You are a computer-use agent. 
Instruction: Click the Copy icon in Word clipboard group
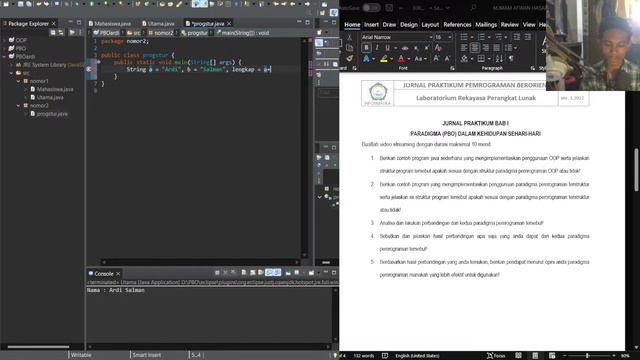pyautogui.click(x=349, y=48)
